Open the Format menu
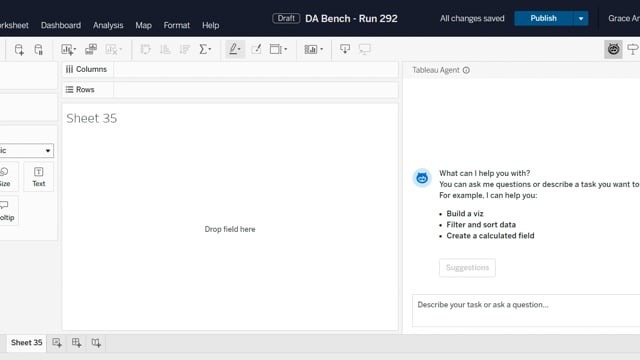 pos(177,25)
